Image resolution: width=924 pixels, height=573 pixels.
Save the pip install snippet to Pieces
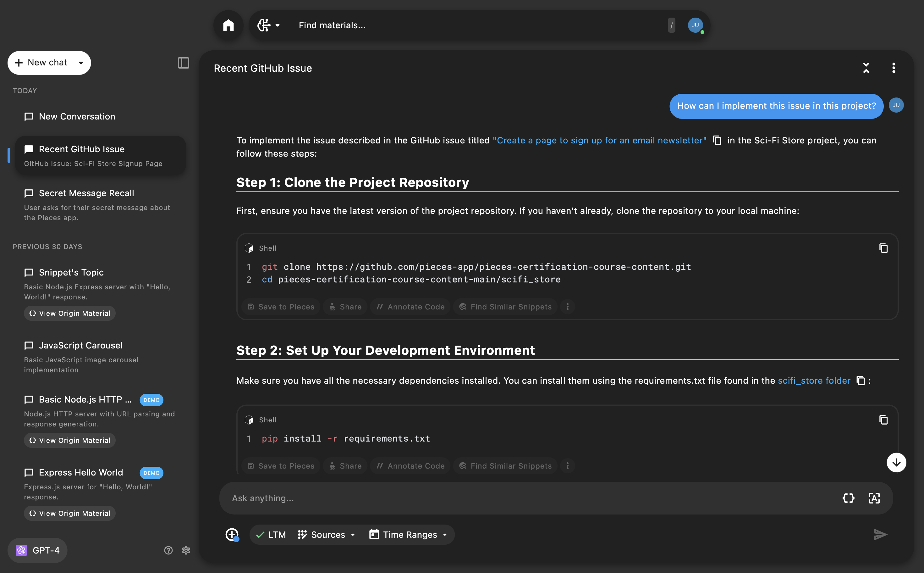[281, 466]
